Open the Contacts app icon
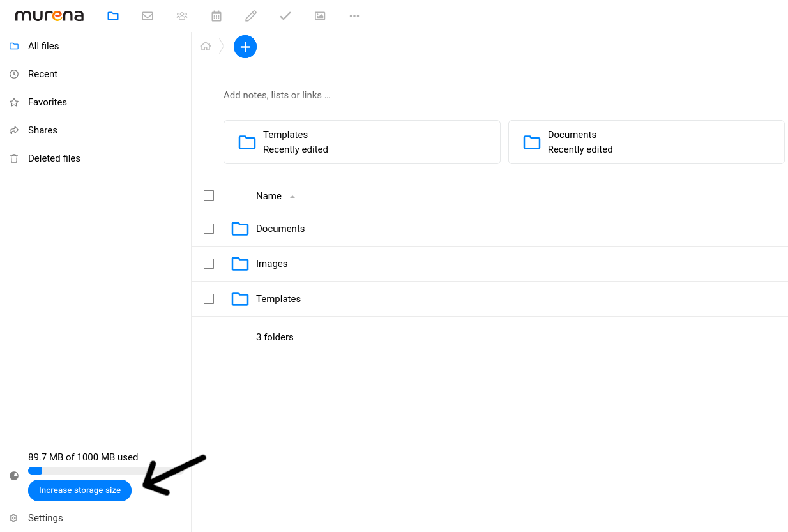788x532 pixels. pos(182,16)
